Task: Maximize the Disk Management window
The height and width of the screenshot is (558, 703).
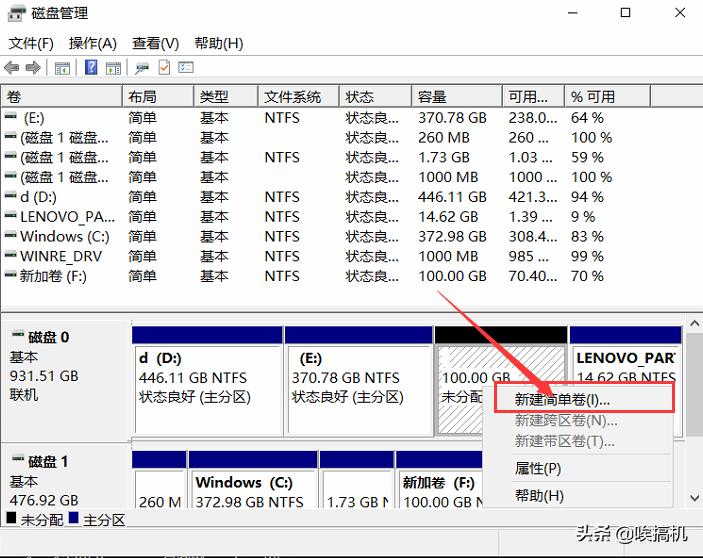Action: pos(625,13)
